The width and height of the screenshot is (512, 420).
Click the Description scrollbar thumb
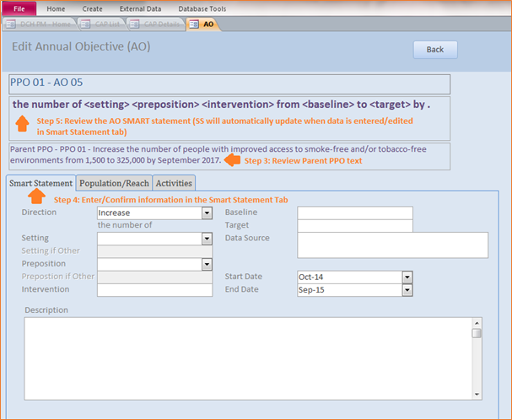click(477, 333)
